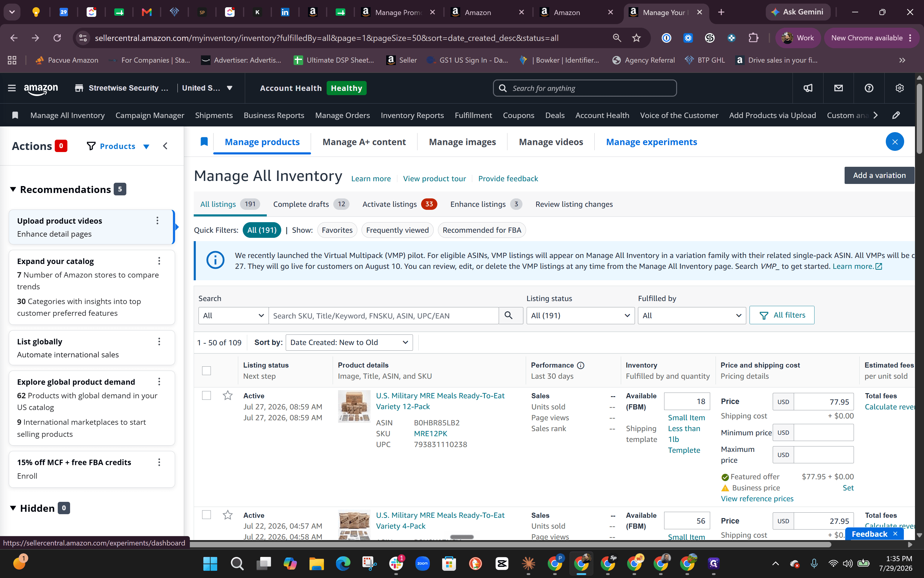The height and width of the screenshot is (578, 924).
Task: Open Sort by Date Created dropdown
Action: 349,343
